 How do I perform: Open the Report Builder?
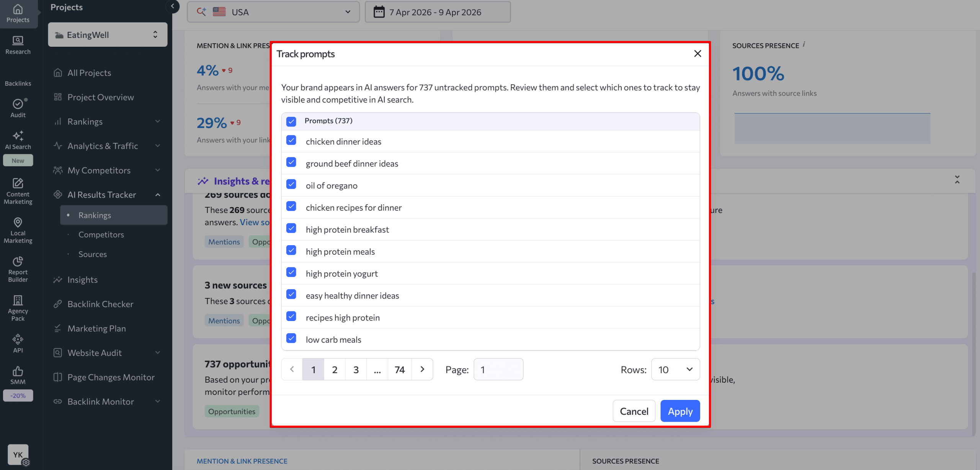tap(18, 268)
